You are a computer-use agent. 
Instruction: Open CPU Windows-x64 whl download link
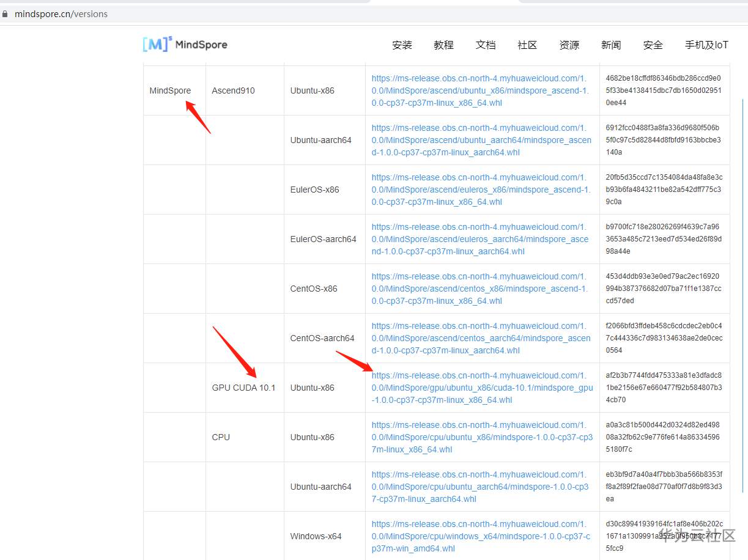coord(481,536)
